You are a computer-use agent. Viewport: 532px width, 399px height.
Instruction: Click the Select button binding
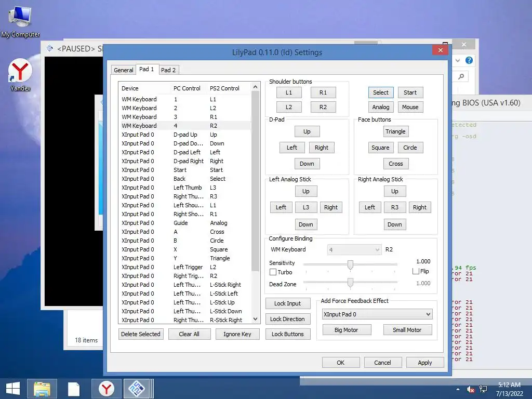(381, 92)
